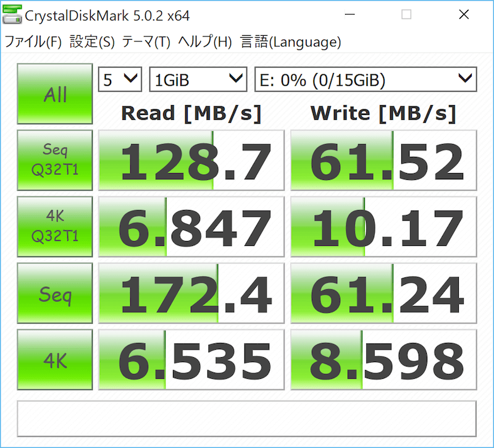Select the Seq Q32T1 read result 128.7
This screenshot has height=448, width=494.
(x=191, y=160)
